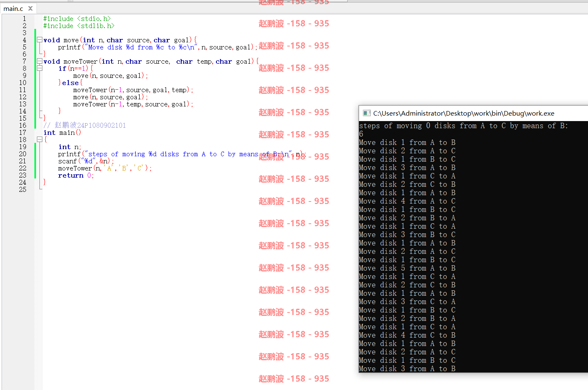Click the printf "steps of moving" statement
Viewport: 588px width, 390px height.
(182, 154)
